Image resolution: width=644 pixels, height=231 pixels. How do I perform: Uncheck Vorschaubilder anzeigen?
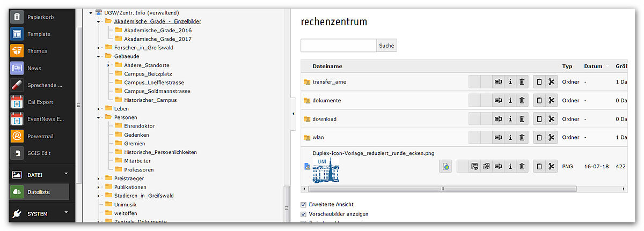304,214
